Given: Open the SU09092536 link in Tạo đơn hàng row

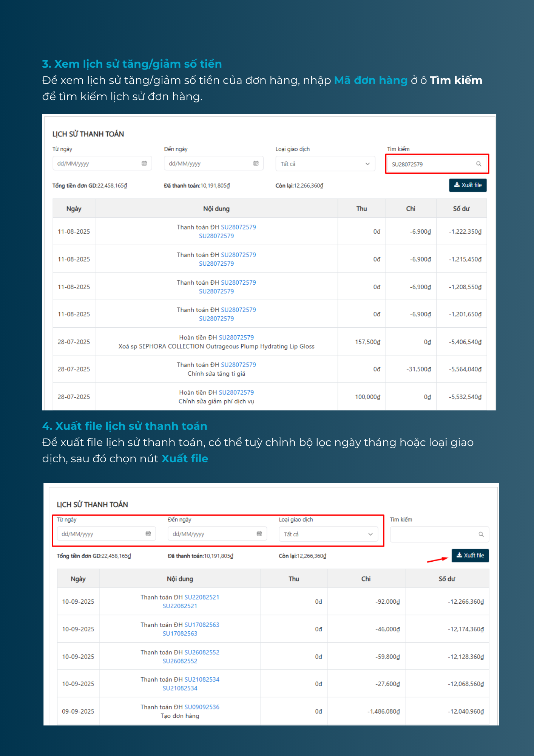Looking at the screenshot, I should [x=202, y=707].
